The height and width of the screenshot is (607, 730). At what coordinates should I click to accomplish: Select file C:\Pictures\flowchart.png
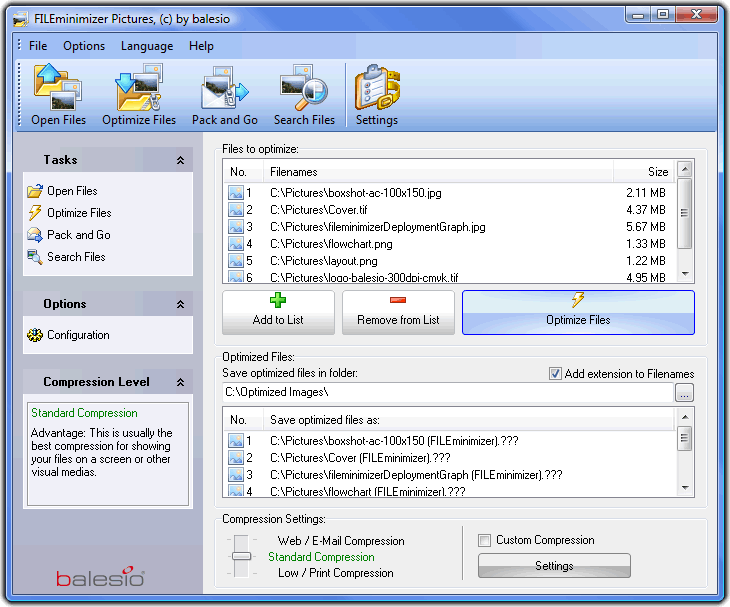(x=331, y=244)
